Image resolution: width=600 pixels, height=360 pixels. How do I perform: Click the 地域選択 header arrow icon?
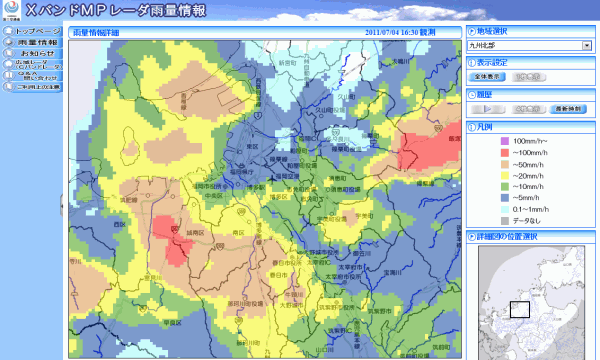472,32
